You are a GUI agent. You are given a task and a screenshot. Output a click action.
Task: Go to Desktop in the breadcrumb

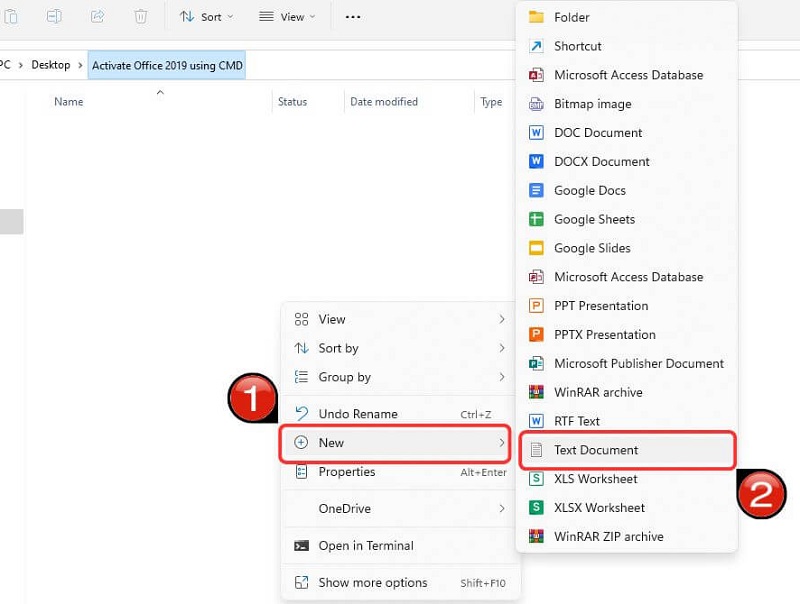[51, 65]
